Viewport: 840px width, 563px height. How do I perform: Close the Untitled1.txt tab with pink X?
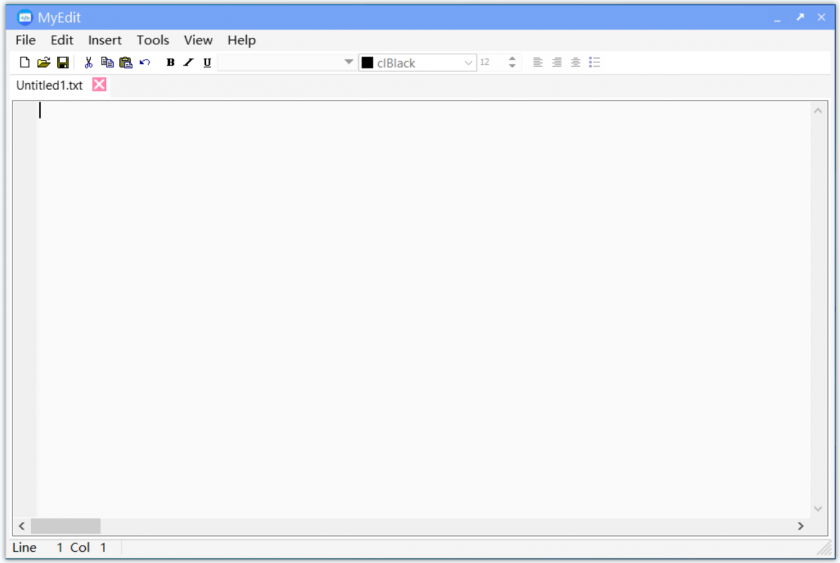tap(99, 85)
